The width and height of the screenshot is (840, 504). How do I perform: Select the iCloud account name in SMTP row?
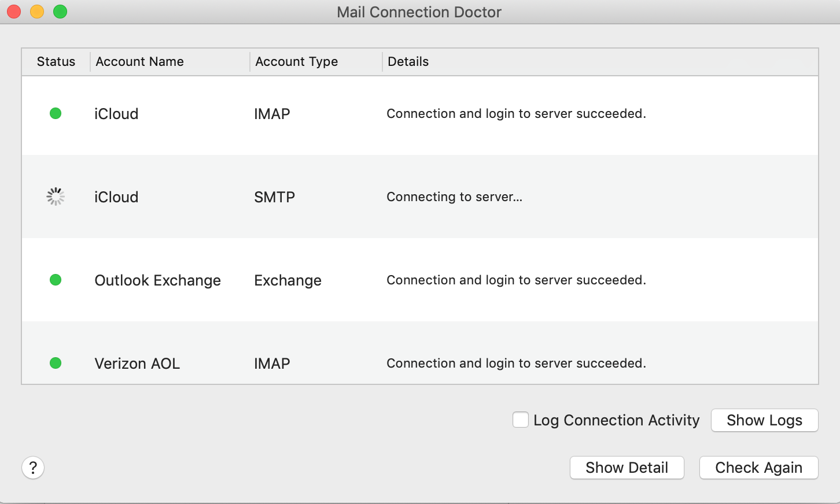coord(116,197)
